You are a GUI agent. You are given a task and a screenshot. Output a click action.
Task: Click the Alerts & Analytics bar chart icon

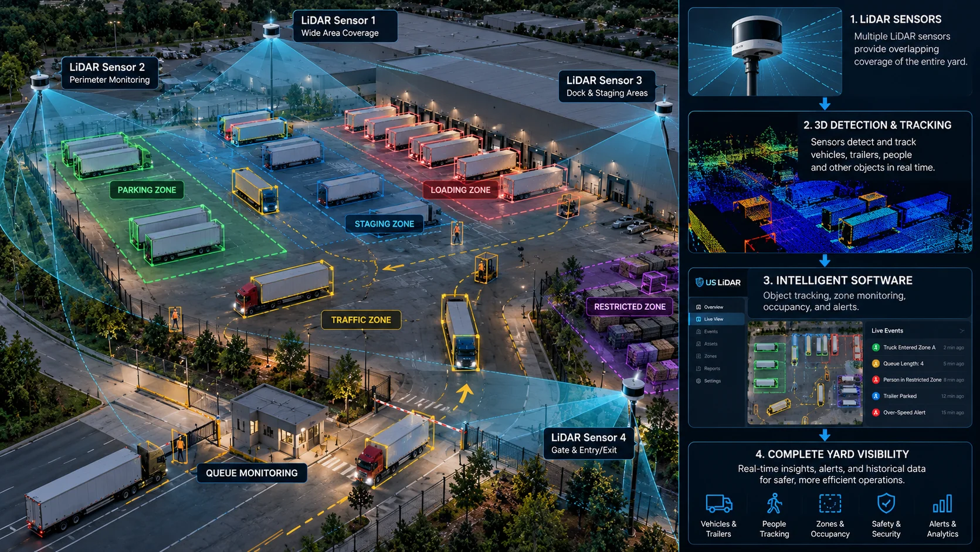coord(942,503)
